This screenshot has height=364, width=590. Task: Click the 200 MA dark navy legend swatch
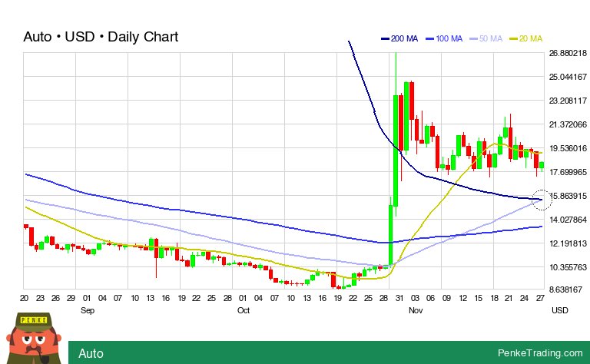[x=386, y=38]
